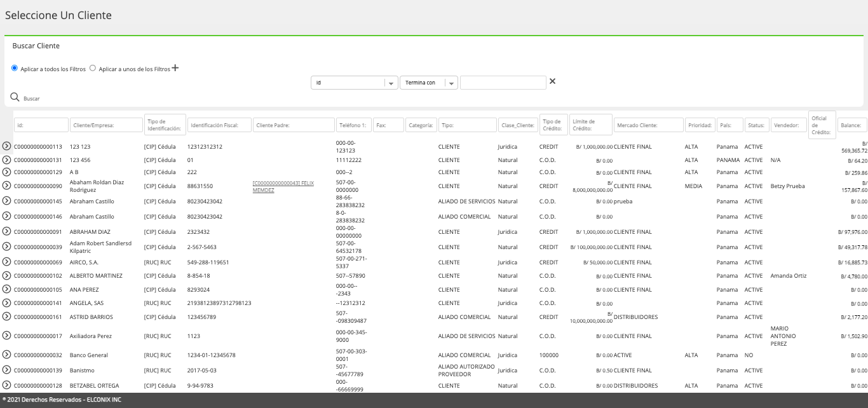Screen dimensions: 868x408
Task: Select client C00000000000145 using its arrow icon
Action: click(x=6, y=201)
